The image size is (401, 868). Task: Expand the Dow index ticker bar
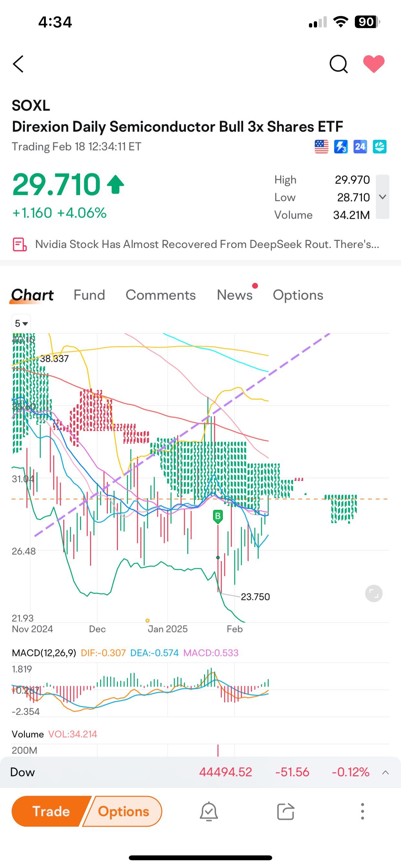[x=386, y=772]
